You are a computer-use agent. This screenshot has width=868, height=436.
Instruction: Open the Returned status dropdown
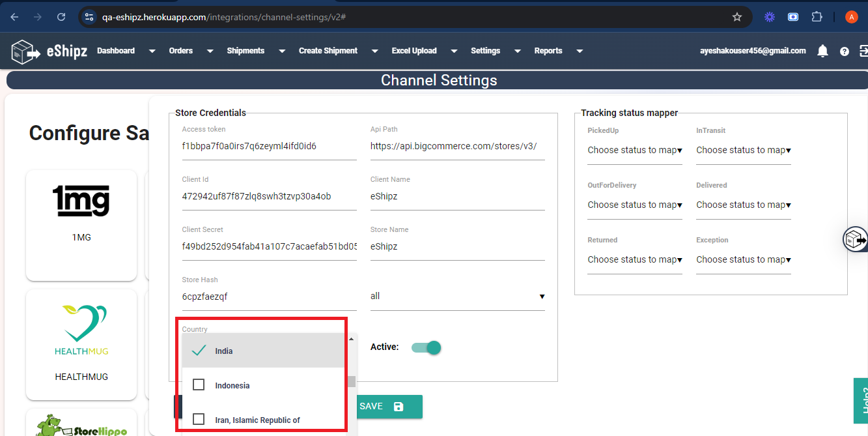tap(635, 260)
